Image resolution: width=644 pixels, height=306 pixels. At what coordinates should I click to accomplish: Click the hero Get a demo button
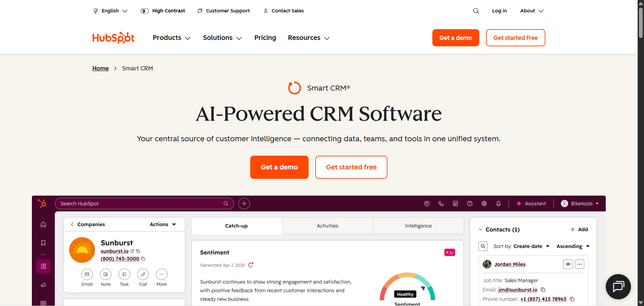pyautogui.click(x=279, y=167)
